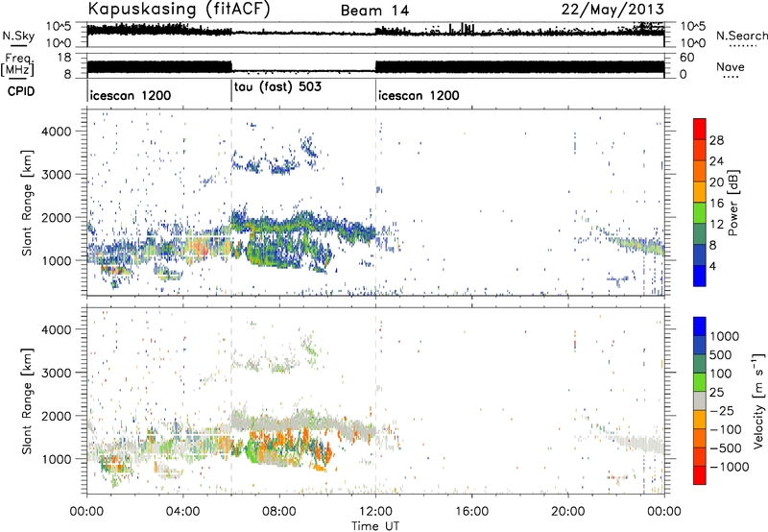
Task: Click the left '10^5' noise axis tick
Action: point(59,27)
